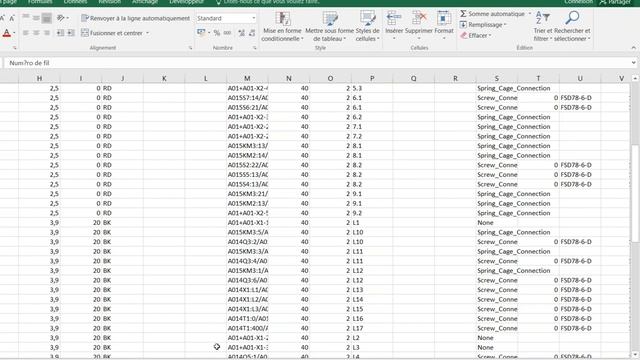The height and width of the screenshot is (360, 640).
Task: Align cell text left
Action: click(x=26, y=33)
